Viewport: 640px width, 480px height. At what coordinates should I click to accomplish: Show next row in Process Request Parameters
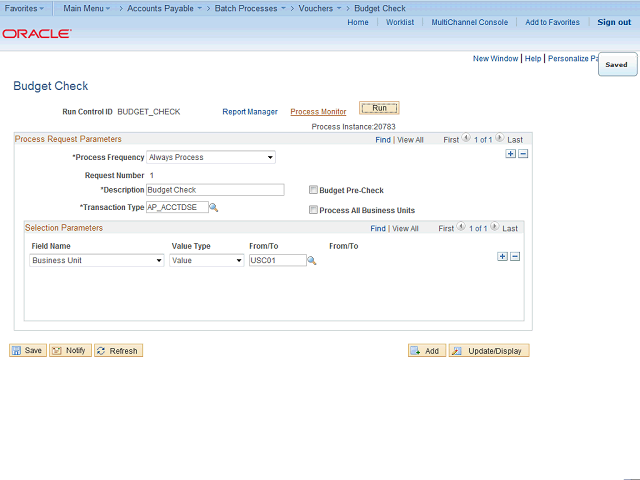pyautogui.click(x=499, y=138)
